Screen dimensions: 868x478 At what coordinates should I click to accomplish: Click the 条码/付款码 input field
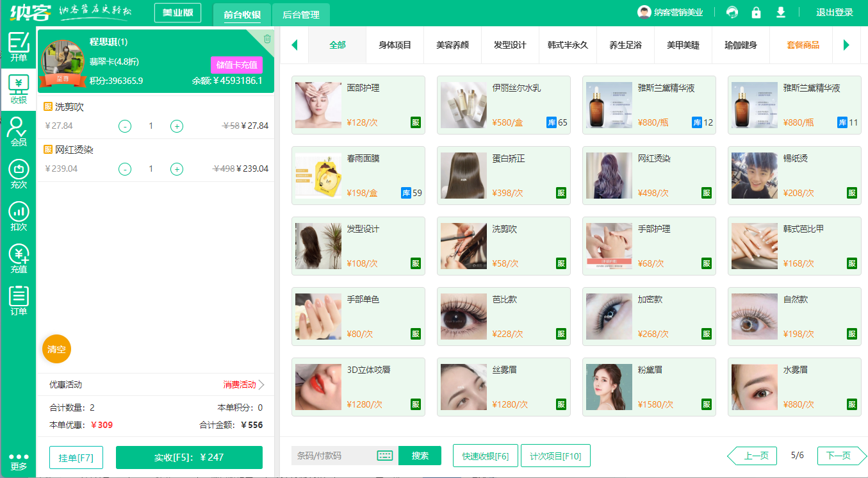click(x=333, y=456)
